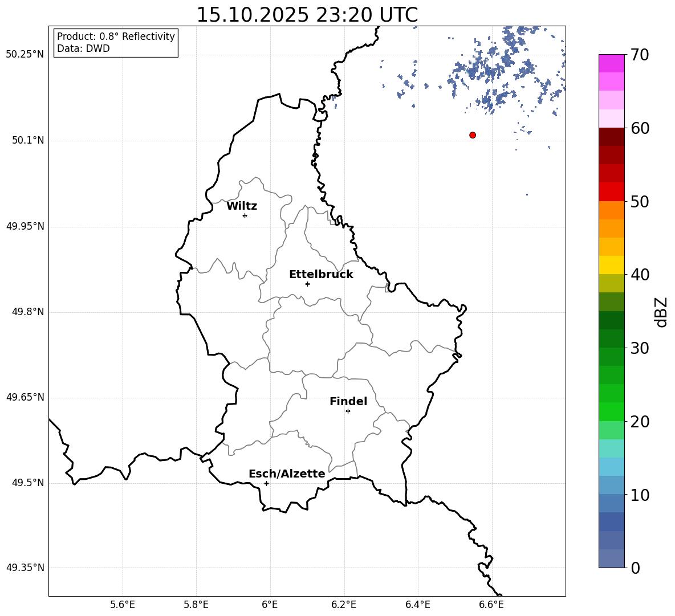Viewport: 675px width, 616px height.
Task: Click the Esch/Alzette station cross marker
Action: click(266, 483)
